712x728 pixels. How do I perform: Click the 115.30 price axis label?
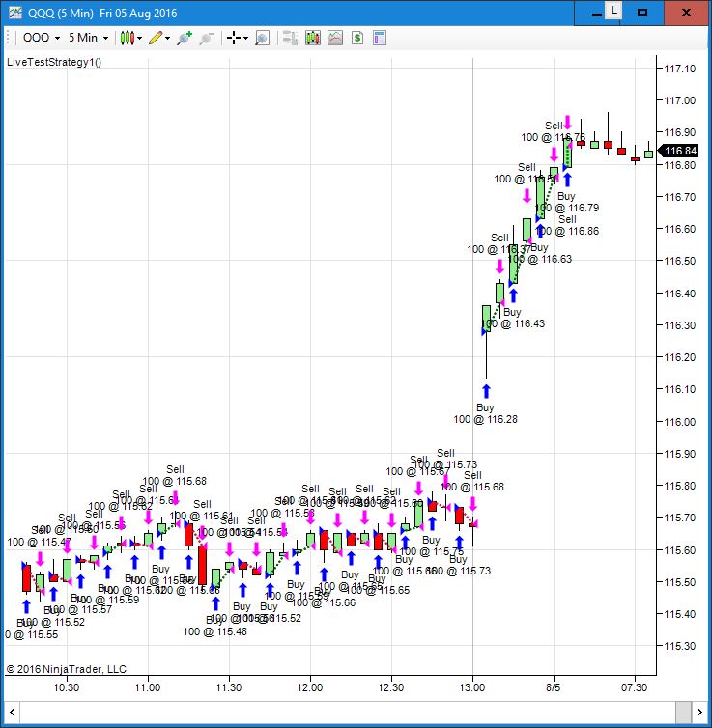[680, 646]
